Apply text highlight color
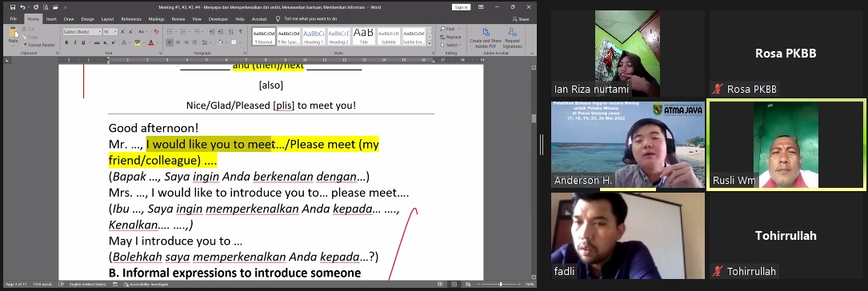This screenshot has width=868, height=291. 138,42
